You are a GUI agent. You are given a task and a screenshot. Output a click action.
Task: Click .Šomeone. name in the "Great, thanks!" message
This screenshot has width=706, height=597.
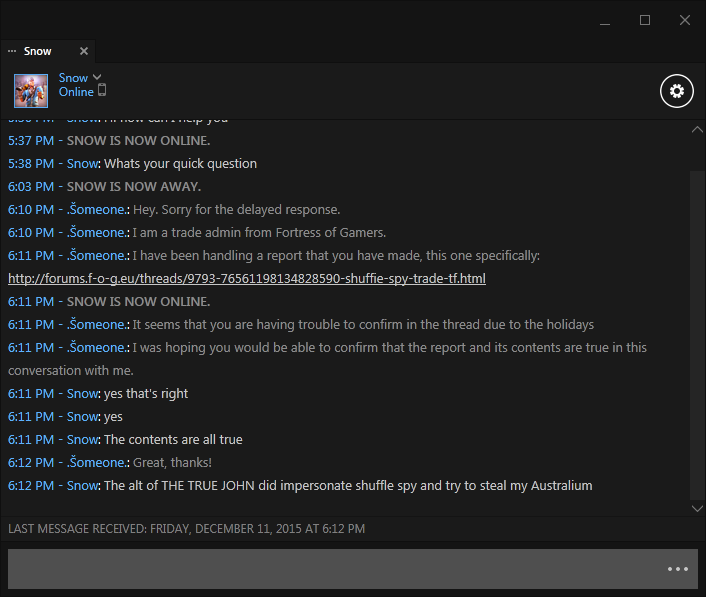click(97, 462)
